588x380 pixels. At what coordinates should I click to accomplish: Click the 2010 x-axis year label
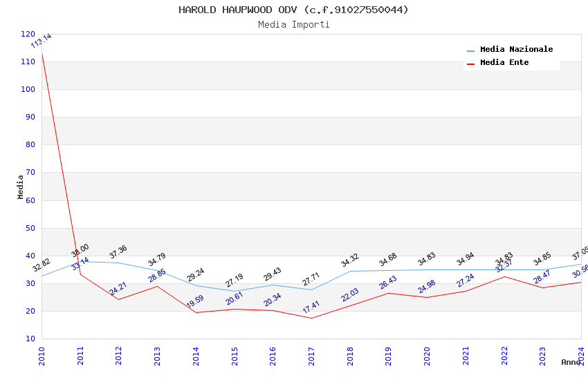(x=42, y=357)
